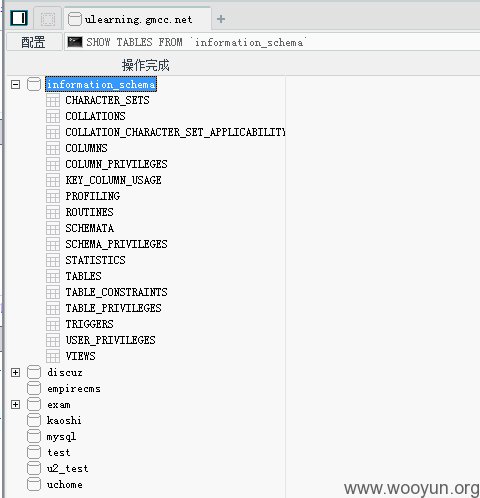480x498 pixels.
Task: Click the mysql database icon
Action: (x=34, y=436)
